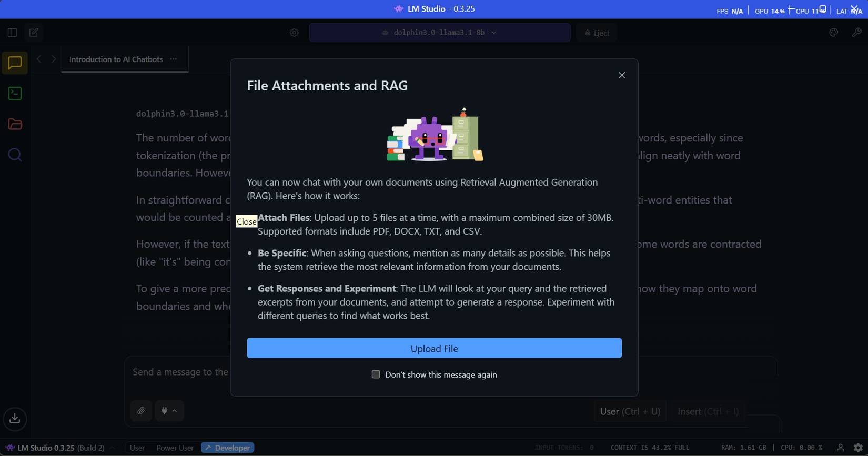Click the CONTEXT IS 43.2% FULL indicator

pos(650,448)
